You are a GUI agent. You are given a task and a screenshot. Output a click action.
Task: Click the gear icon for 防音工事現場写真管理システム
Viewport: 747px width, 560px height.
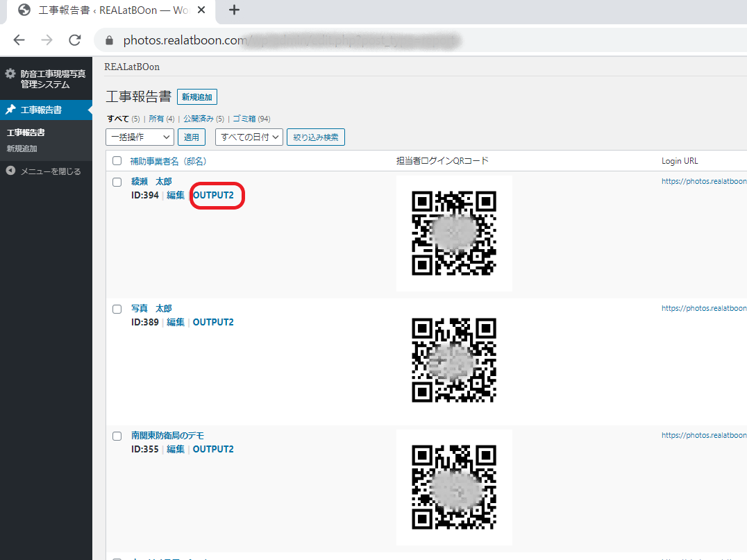point(10,74)
